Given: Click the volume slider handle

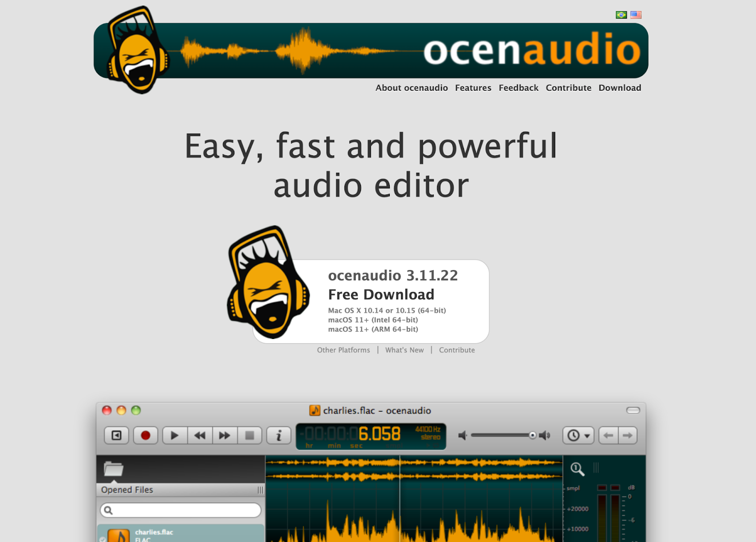Looking at the screenshot, I should 533,435.
